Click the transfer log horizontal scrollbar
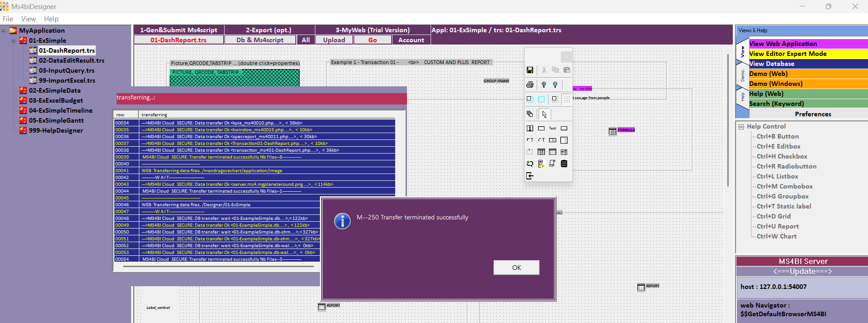The image size is (868, 323). 218,267
